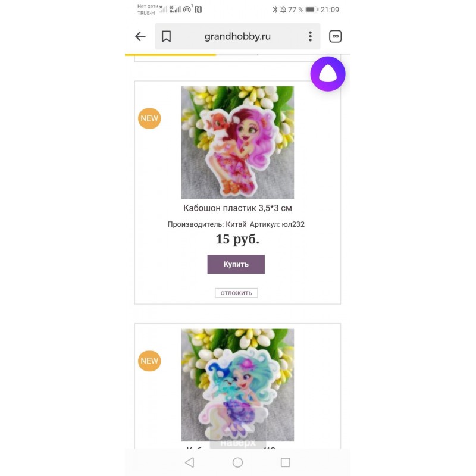Tap the Наверх back-to-top button
Screen dimensions: 476x476
(238, 443)
